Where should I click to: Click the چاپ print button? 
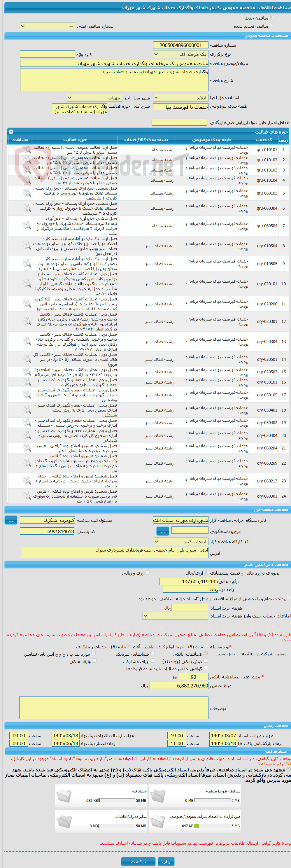tap(166, 862)
